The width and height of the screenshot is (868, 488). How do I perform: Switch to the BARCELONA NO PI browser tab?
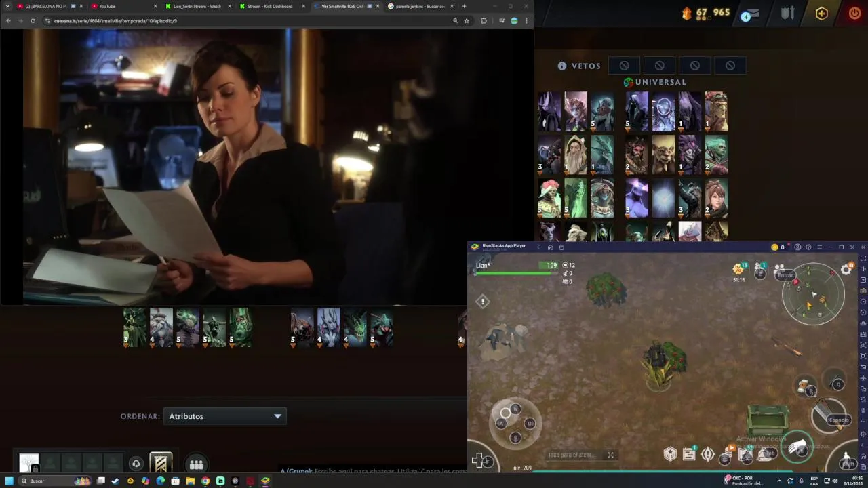49,6
